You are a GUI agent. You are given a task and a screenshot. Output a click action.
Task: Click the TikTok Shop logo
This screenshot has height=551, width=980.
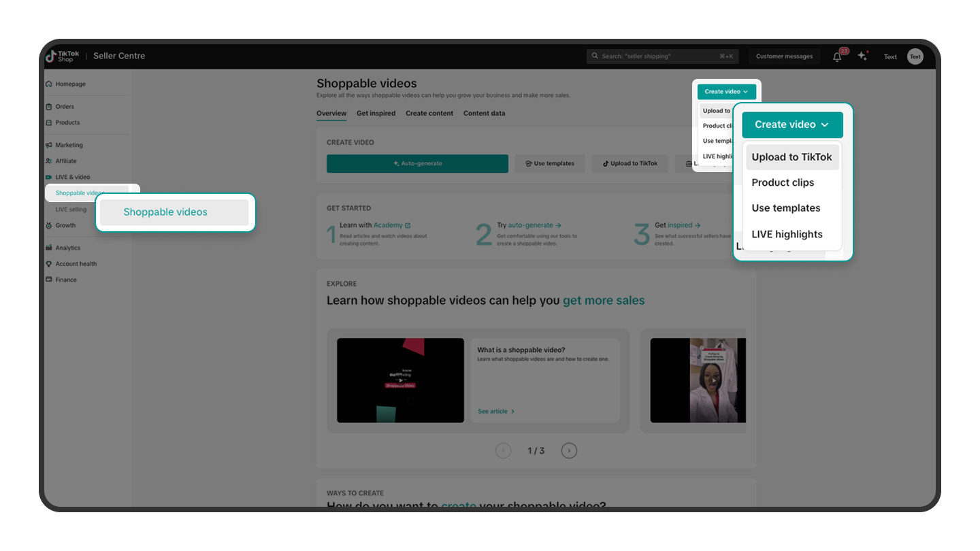tap(63, 56)
